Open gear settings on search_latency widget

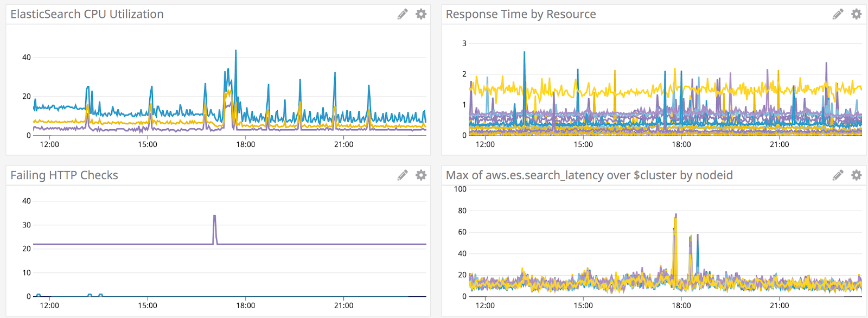857,175
